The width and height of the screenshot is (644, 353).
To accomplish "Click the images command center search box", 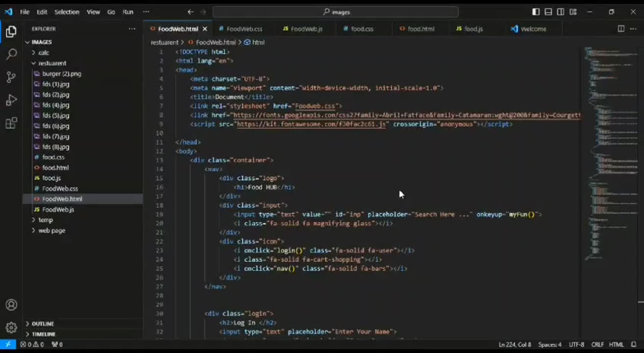I will (336, 12).
